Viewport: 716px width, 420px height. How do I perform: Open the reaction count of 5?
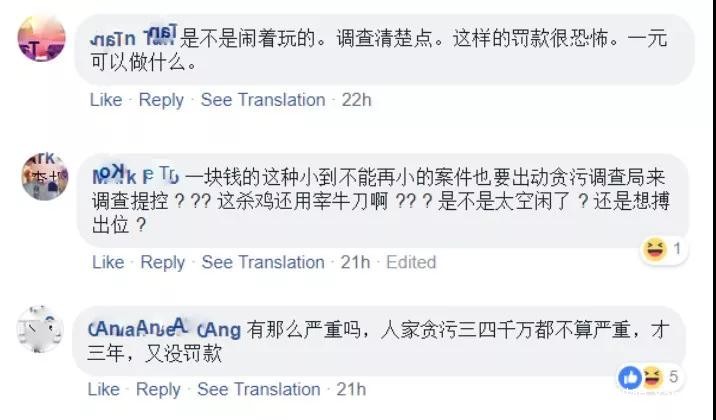(675, 377)
